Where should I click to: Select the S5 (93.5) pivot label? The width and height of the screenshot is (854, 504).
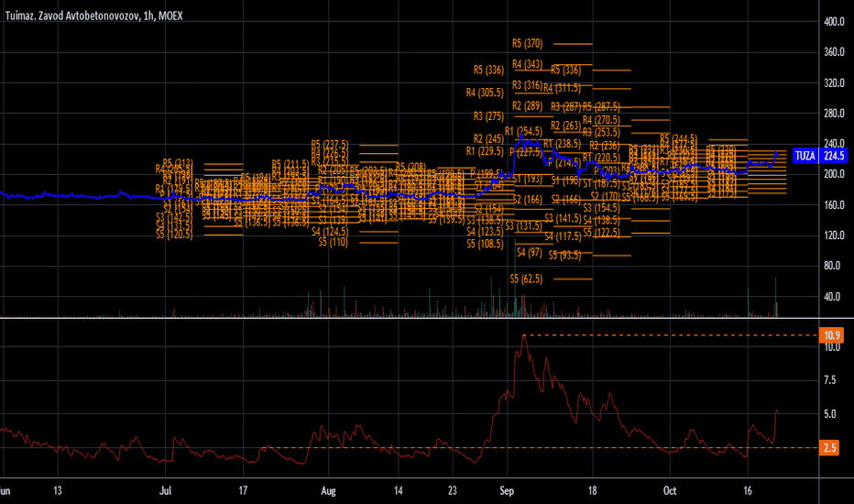(x=564, y=255)
